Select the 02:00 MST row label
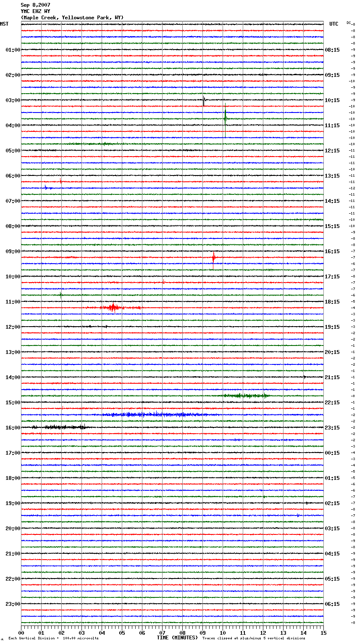357x644 pixels. 13,75
